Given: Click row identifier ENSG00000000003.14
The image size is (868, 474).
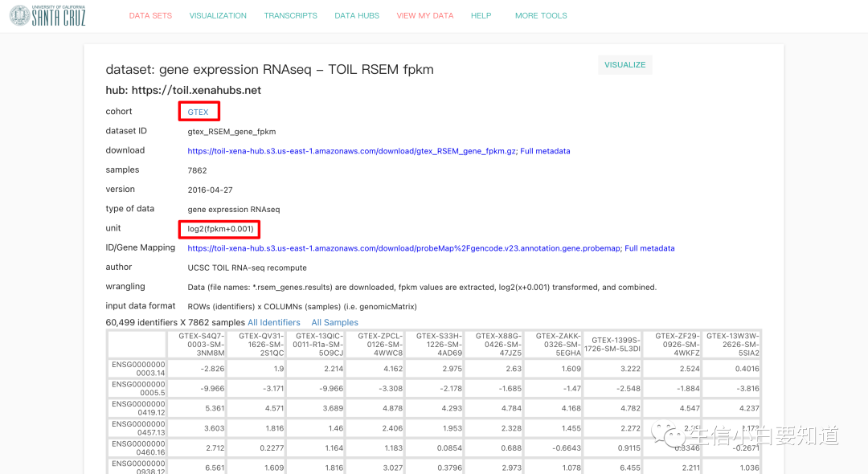Looking at the screenshot, I should click(138, 369).
